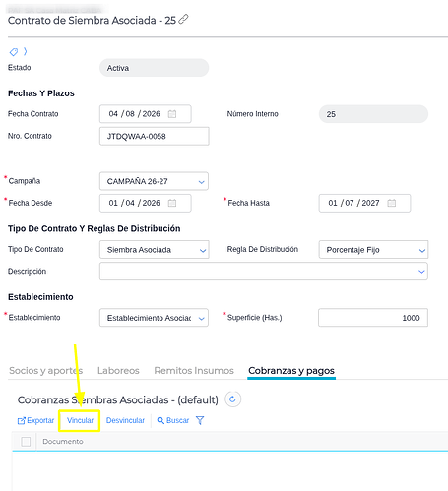The width and height of the screenshot is (448, 491).
Task: Click the tag icon above Estado
Action: click(14, 52)
